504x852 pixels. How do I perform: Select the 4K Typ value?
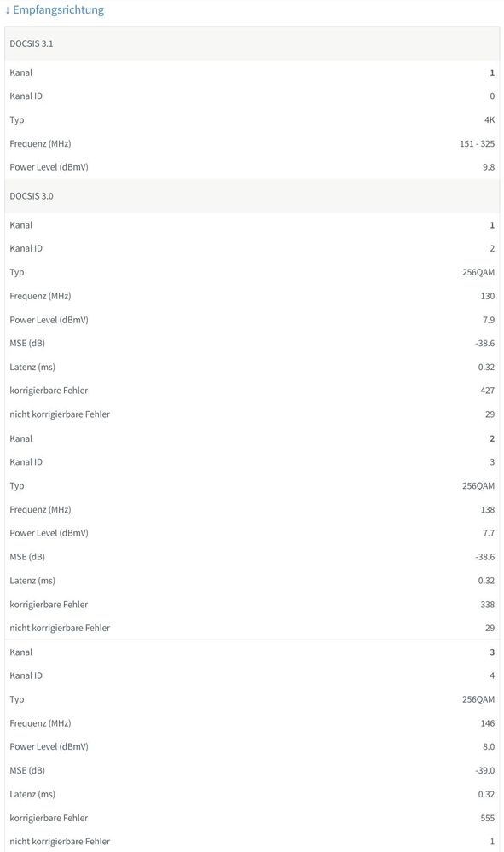click(x=489, y=120)
